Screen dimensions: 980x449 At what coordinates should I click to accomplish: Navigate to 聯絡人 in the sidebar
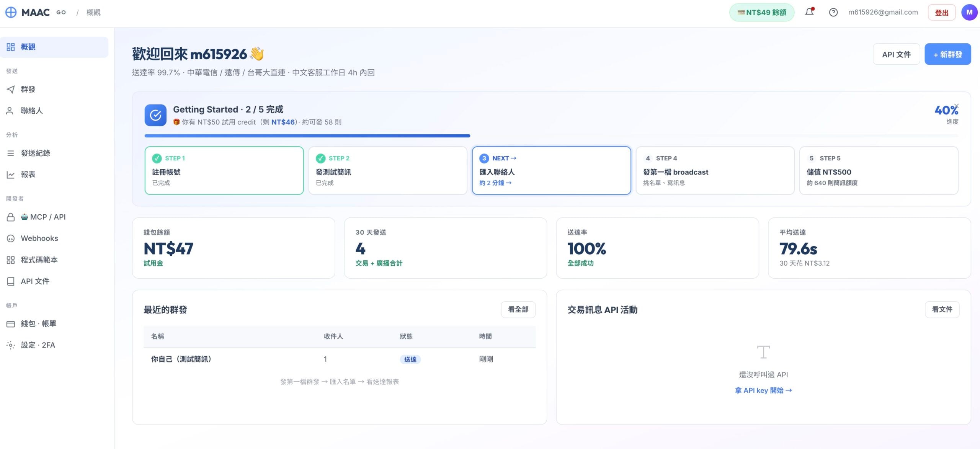coord(54,111)
